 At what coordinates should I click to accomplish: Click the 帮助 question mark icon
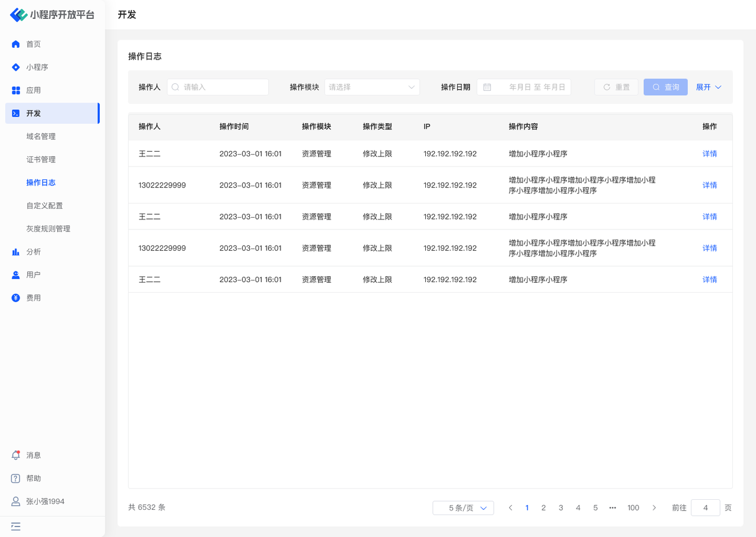pos(16,479)
